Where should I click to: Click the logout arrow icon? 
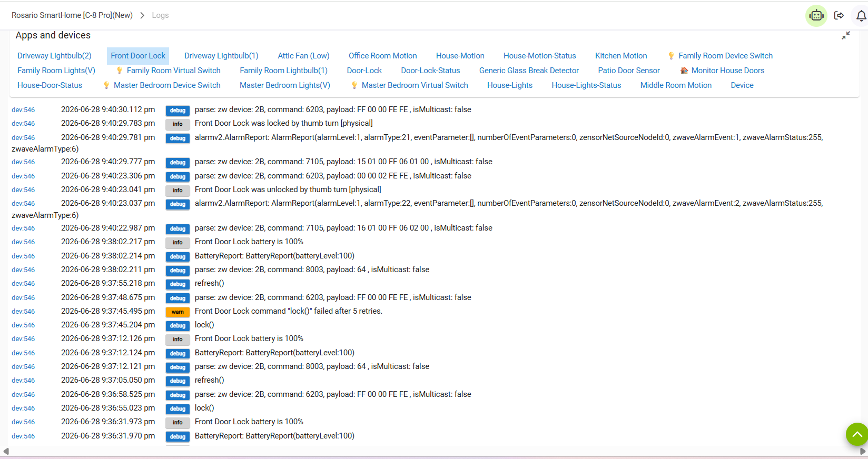pos(839,15)
